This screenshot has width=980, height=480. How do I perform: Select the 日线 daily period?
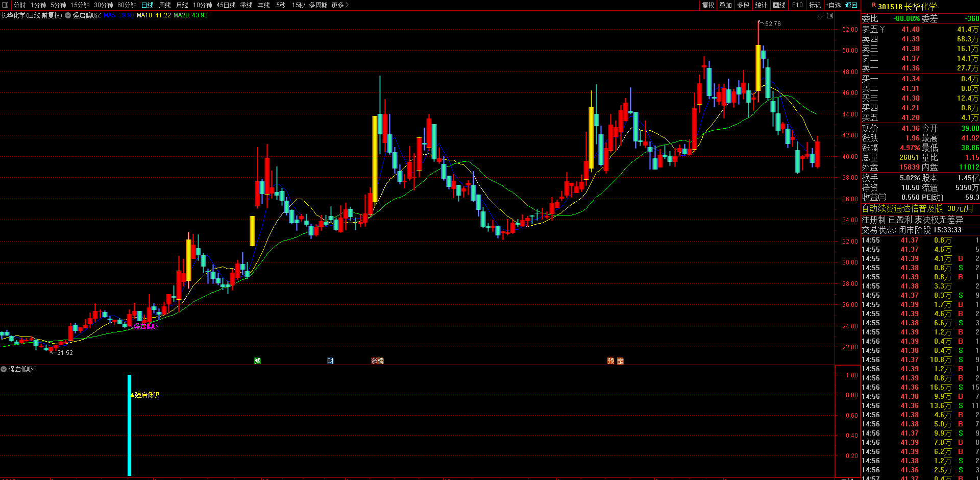[x=148, y=5]
